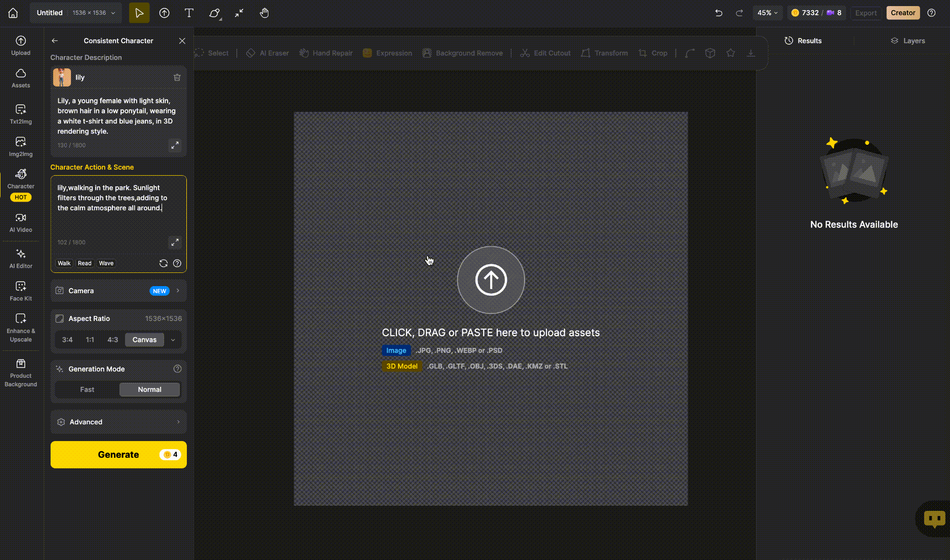Expand the Camera options section
This screenshot has width=950, height=560.
click(118, 291)
